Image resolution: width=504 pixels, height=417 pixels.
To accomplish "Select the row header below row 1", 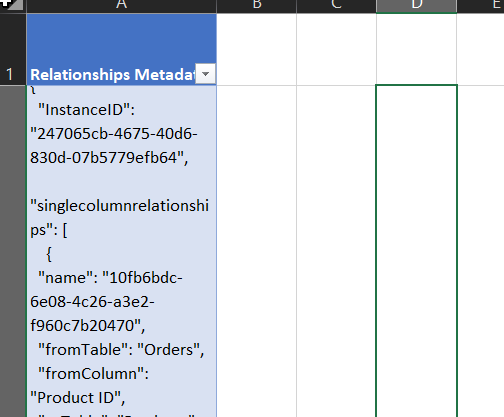I will pos(13,251).
